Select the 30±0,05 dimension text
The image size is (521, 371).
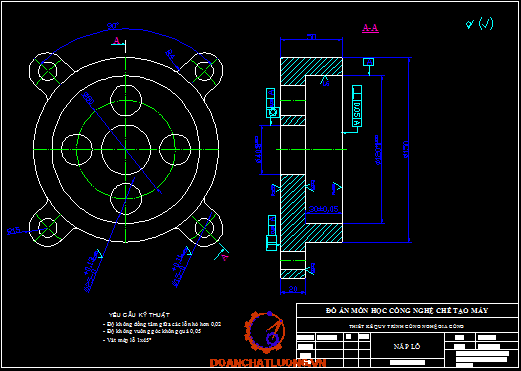[324, 209]
